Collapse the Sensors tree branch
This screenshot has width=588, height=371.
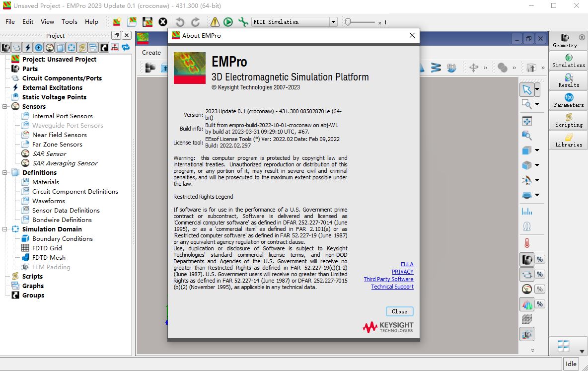coord(4,106)
